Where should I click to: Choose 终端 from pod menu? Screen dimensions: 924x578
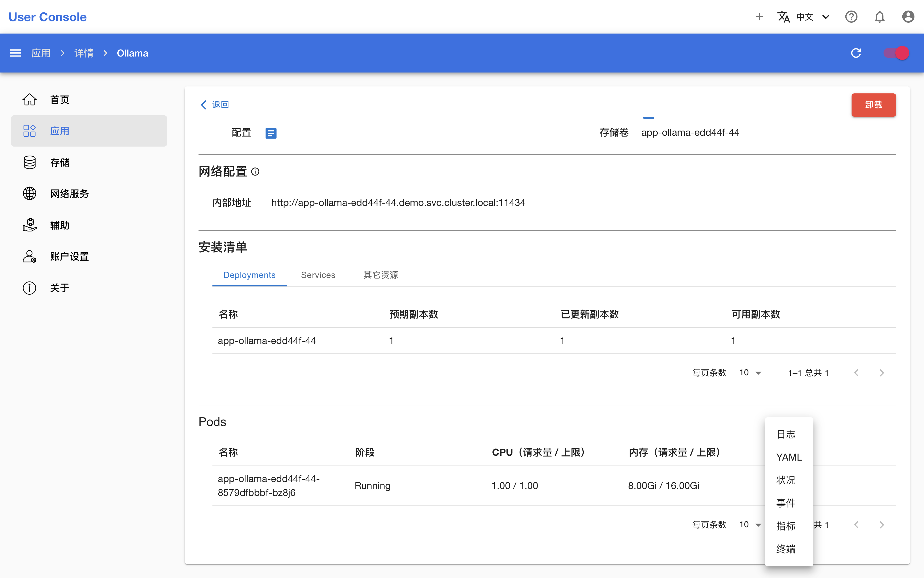tap(789, 549)
